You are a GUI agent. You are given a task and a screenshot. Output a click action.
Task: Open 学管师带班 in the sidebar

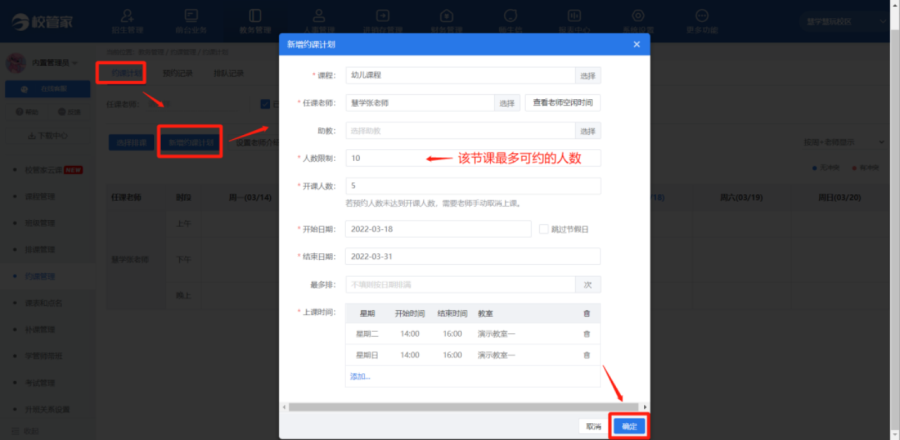(x=43, y=356)
